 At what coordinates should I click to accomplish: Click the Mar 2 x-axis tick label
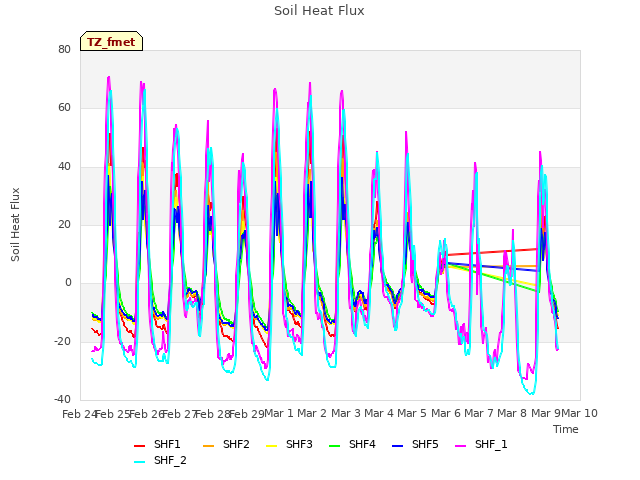click(312, 413)
